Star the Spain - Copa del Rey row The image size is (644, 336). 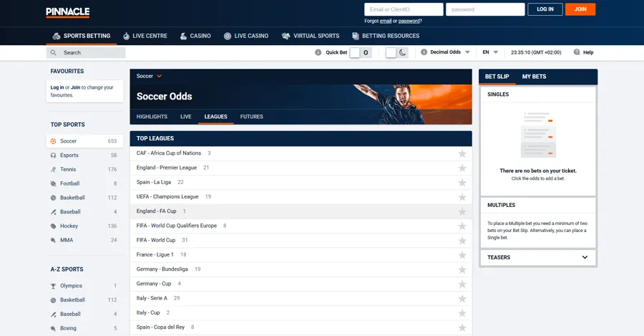point(462,328)
